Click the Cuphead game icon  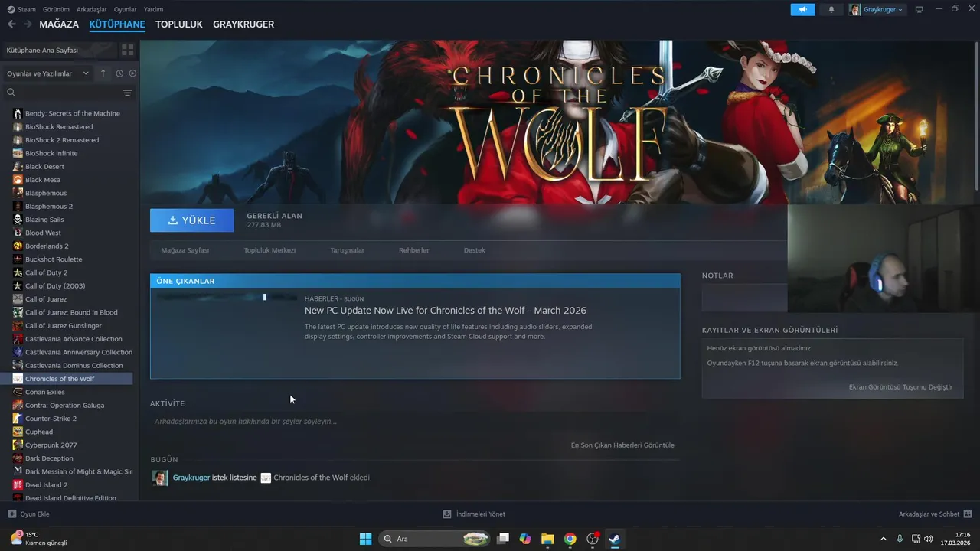18,432
